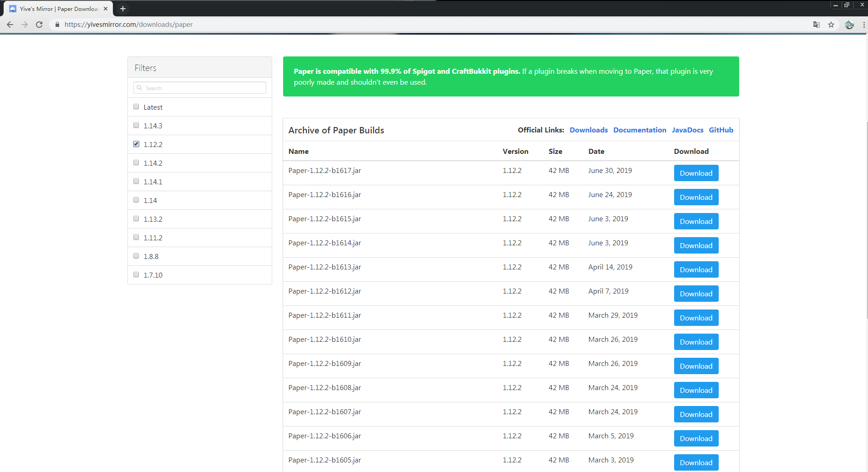Download Paper-1.12.2-b1617.jar
This screenshot has height=472, width=868.
pyautogui.click(x=696, y=173)
